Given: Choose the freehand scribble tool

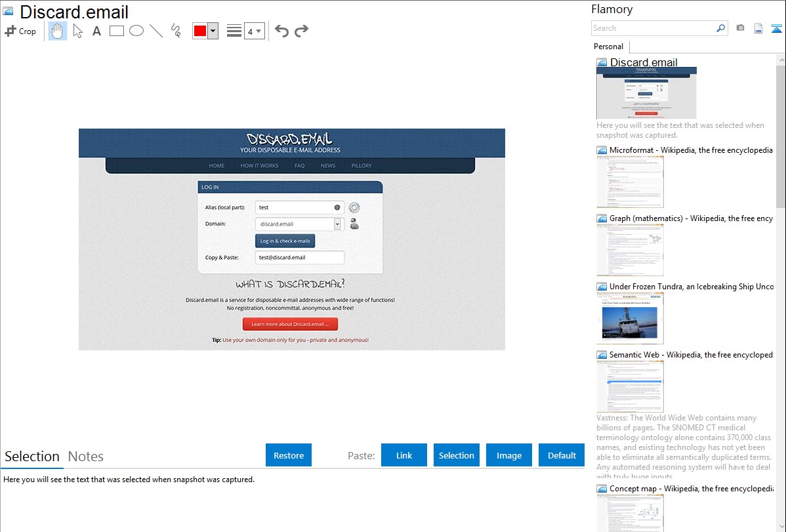Looking at the screenshot, I should [176, 31].
